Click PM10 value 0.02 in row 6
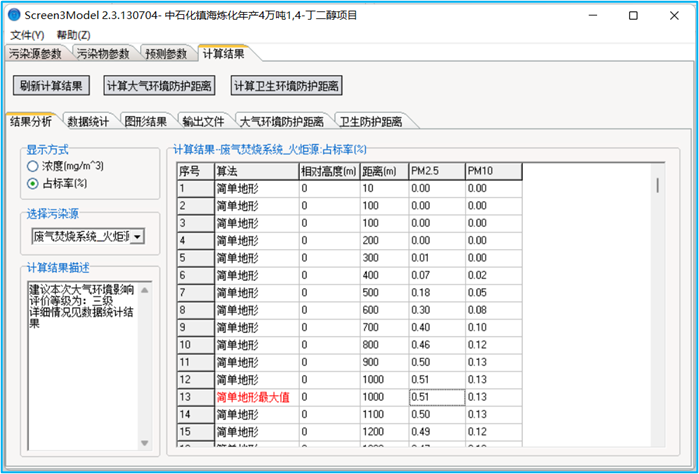This screenshot has height=474, width=699. (x=493, y=276)
